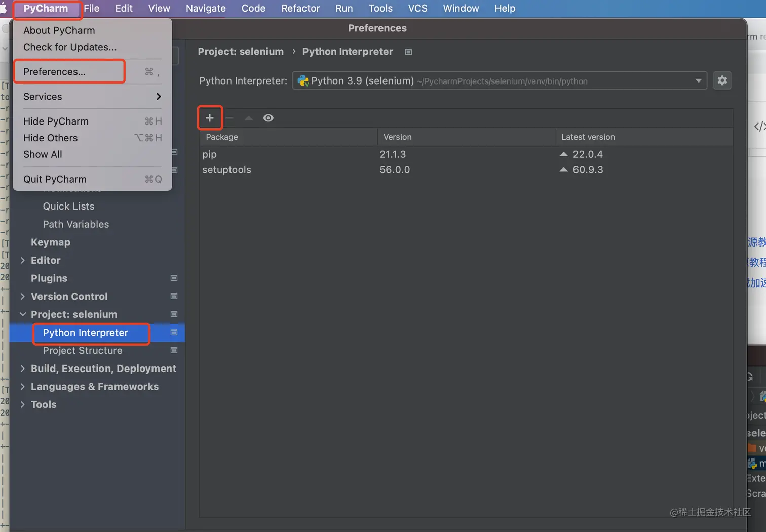766x532 pixels.
Task: Open the Window menu
Action: 461,9
